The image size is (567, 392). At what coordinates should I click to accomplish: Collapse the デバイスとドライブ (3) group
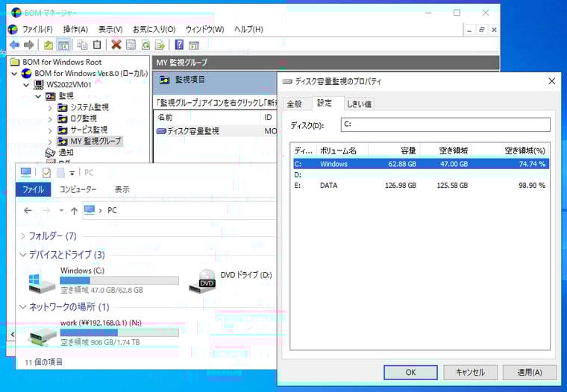(x=23, y=255)
